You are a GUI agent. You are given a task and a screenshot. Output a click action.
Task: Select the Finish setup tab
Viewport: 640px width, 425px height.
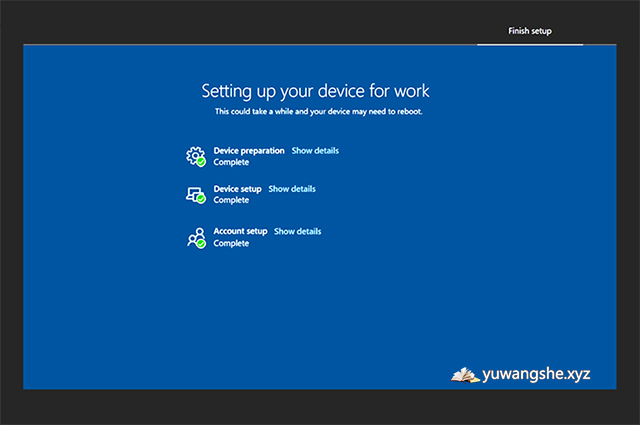530,31
